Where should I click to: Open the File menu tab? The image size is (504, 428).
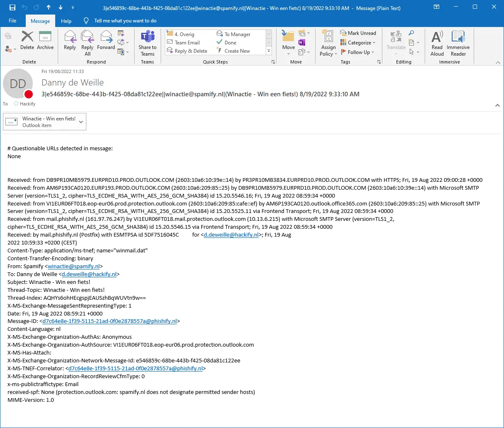(x=12, y=21)
